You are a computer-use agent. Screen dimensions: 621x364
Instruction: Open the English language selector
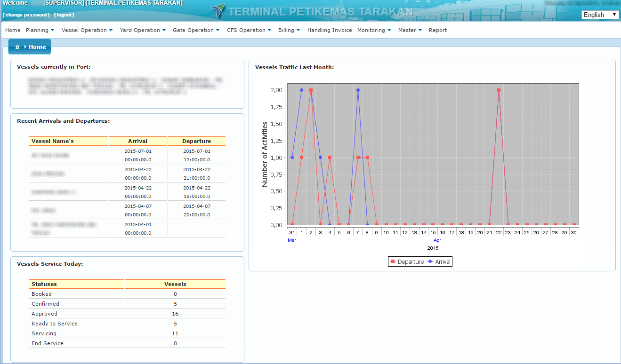[600, 15]
